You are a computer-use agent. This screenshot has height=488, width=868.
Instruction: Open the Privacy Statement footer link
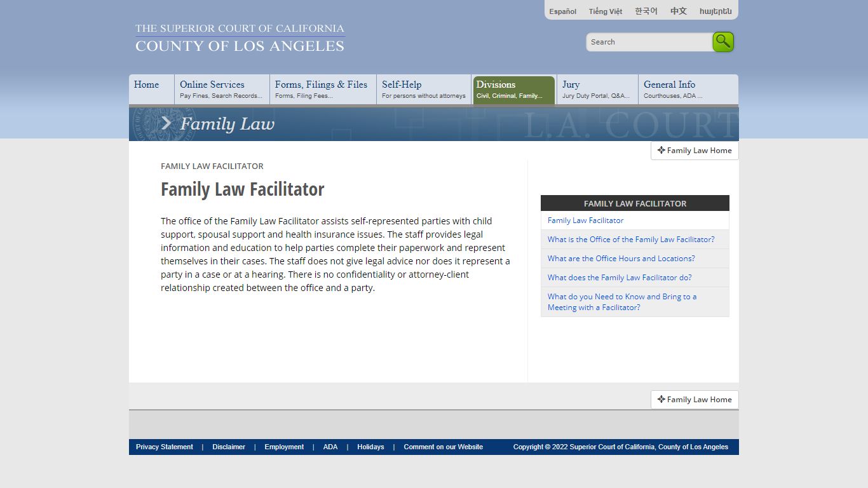164,447
